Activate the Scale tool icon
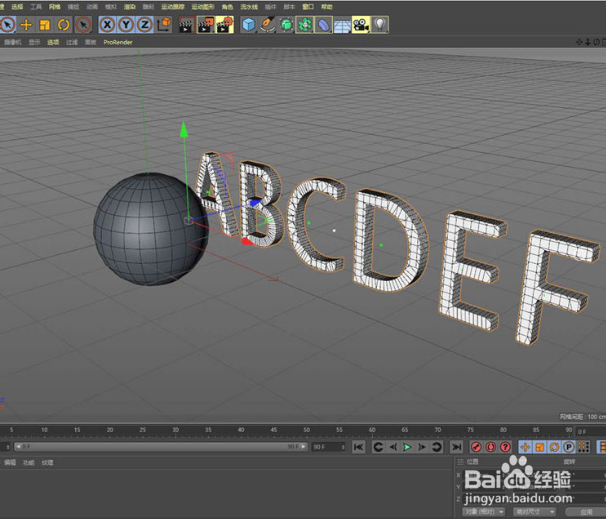 [x=44, y=25]
